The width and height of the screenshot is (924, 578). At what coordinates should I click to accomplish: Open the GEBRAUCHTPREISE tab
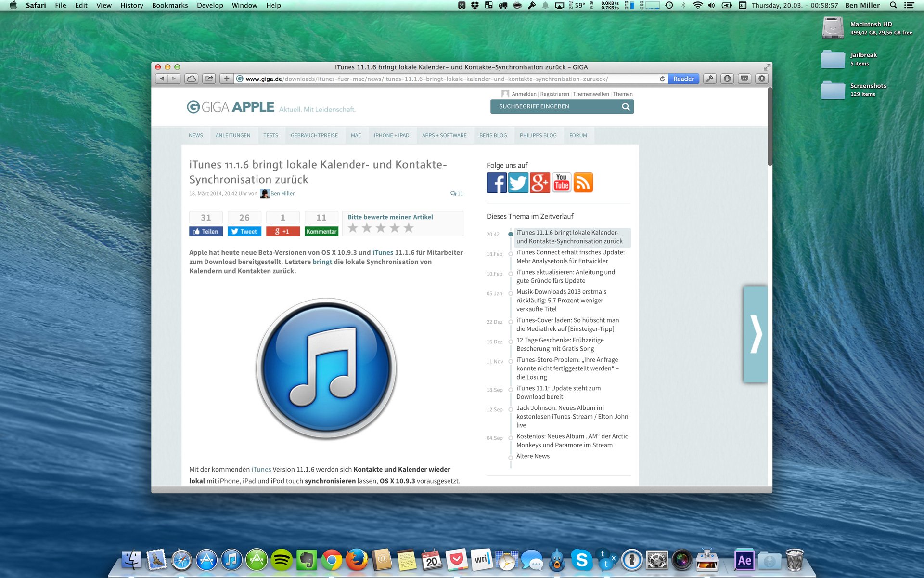[314, 135]
